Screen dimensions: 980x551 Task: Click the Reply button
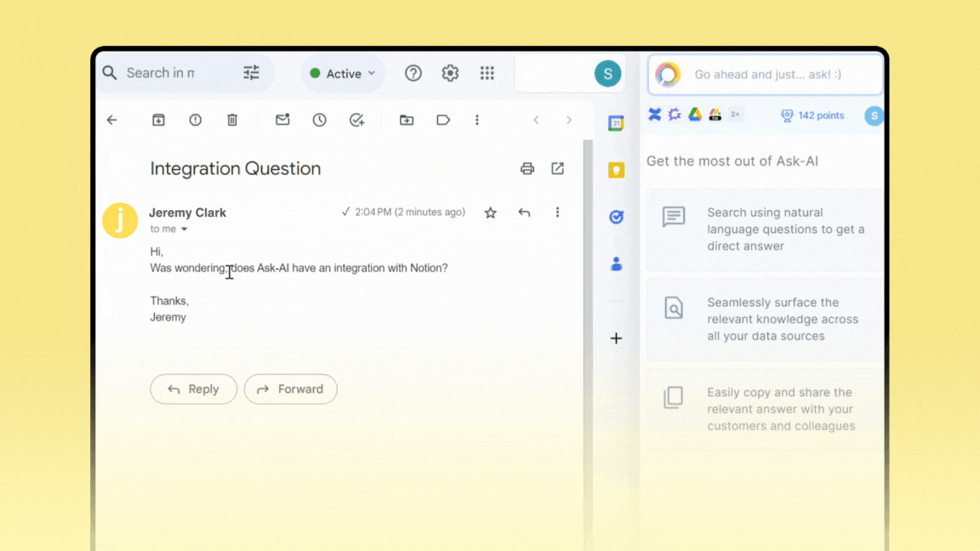coord(194,389)
